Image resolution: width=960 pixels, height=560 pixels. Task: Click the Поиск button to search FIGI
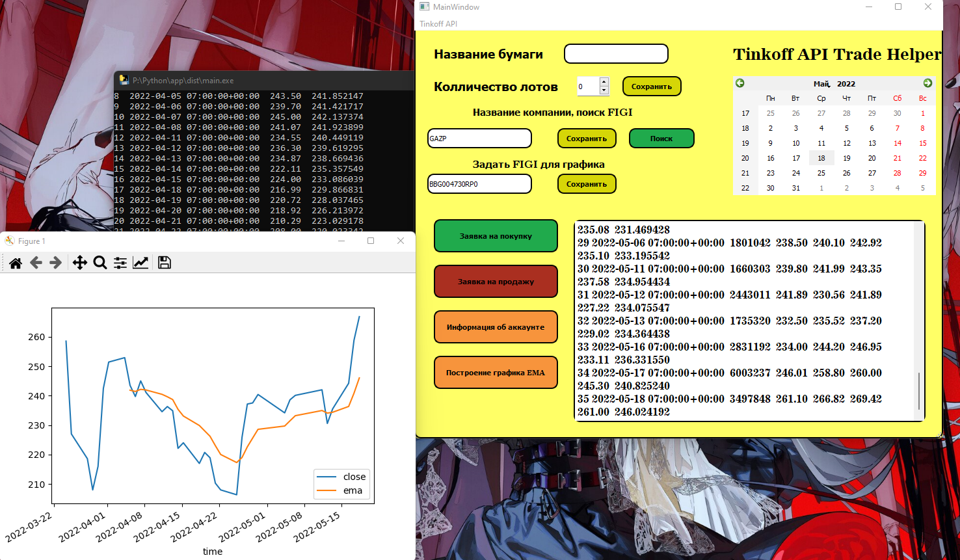pyautogui.click(x=661, y=138)
